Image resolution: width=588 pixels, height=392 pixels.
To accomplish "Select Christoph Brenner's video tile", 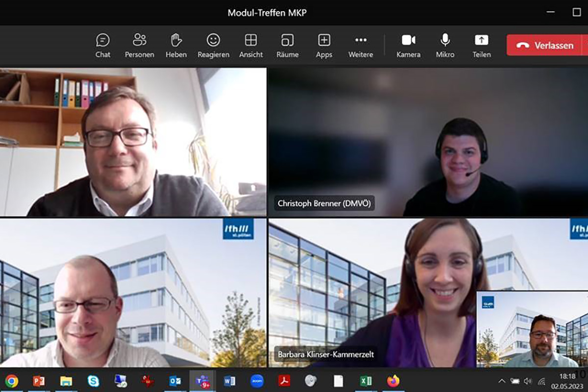I will 427,142.
